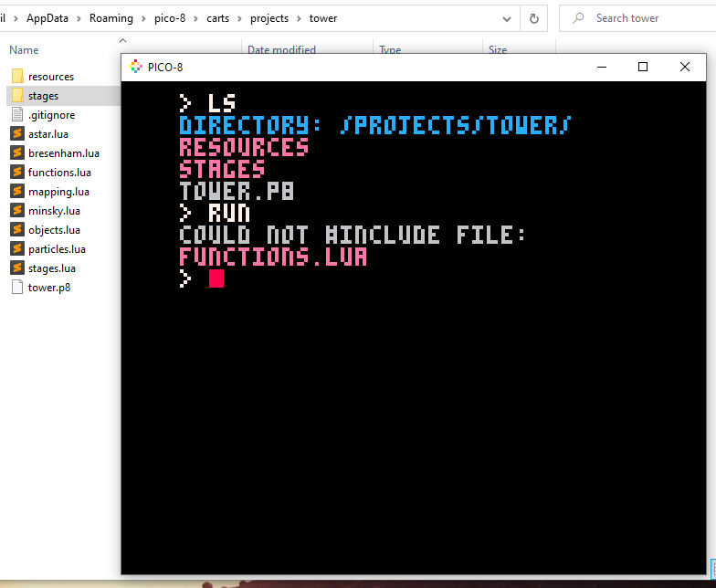The height and width of the screenshot is (588, 716).
Task: Click the PICO-8 window logo icon
Action: (x=135, y=67)
